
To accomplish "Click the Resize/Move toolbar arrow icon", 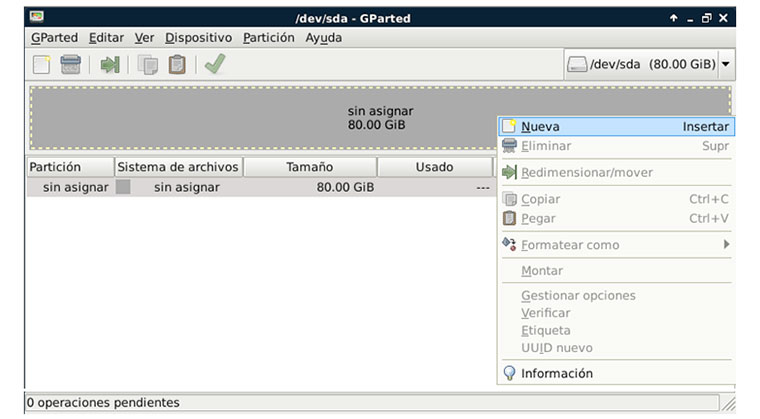I will pos(110,64).
